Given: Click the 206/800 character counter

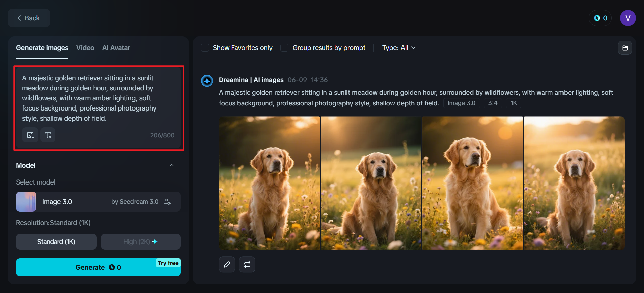Looking at the screenshot, I should tap(162, 135).
